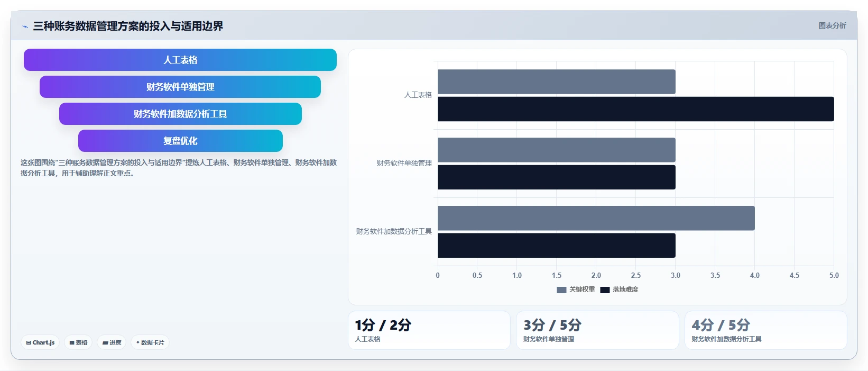Click the 表格 tag chip
Image resolution: width=868 pixels, height=371 pixels.
coord(78,342)
